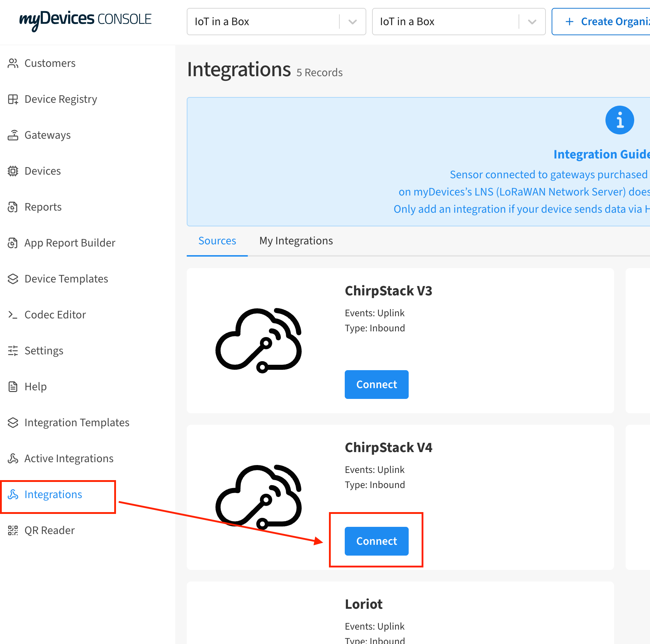
Task: Click the Create Organization button
Action: (x=602, y=22)
